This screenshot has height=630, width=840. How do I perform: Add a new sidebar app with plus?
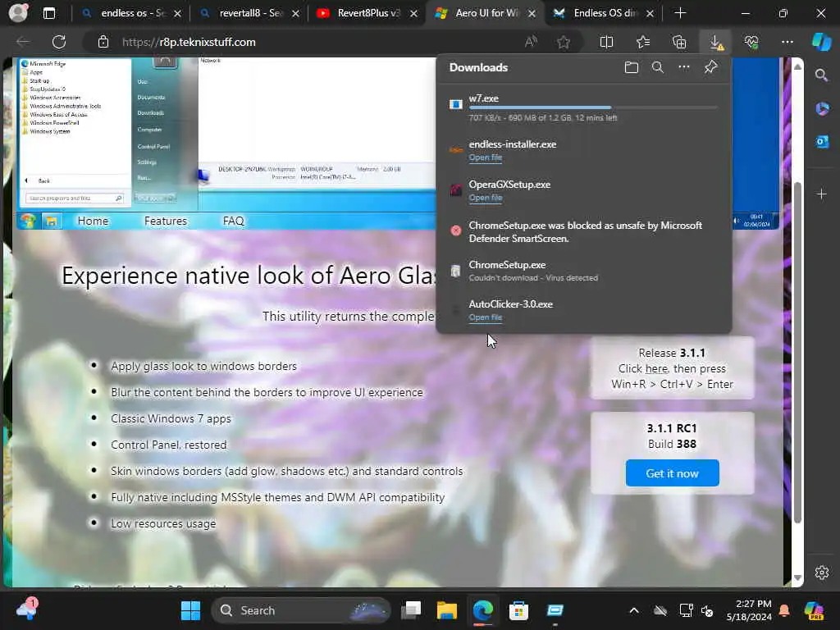[822, 194]
